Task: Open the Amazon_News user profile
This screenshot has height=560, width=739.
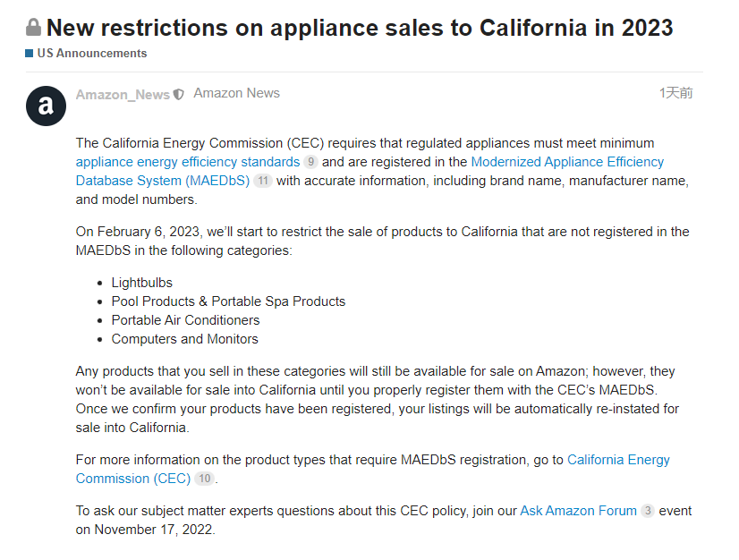Action: [x=123, y=94]
